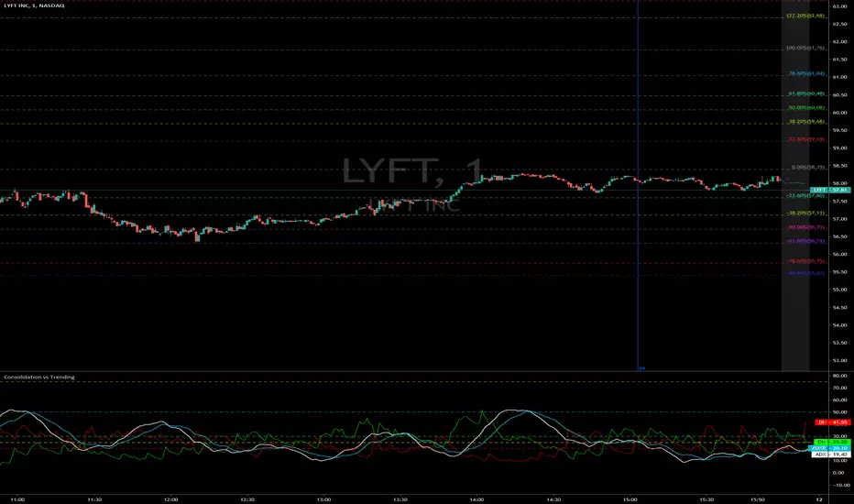Select the 127.20% Fibonacci level label
854x504 pixels.
(805, 16)
